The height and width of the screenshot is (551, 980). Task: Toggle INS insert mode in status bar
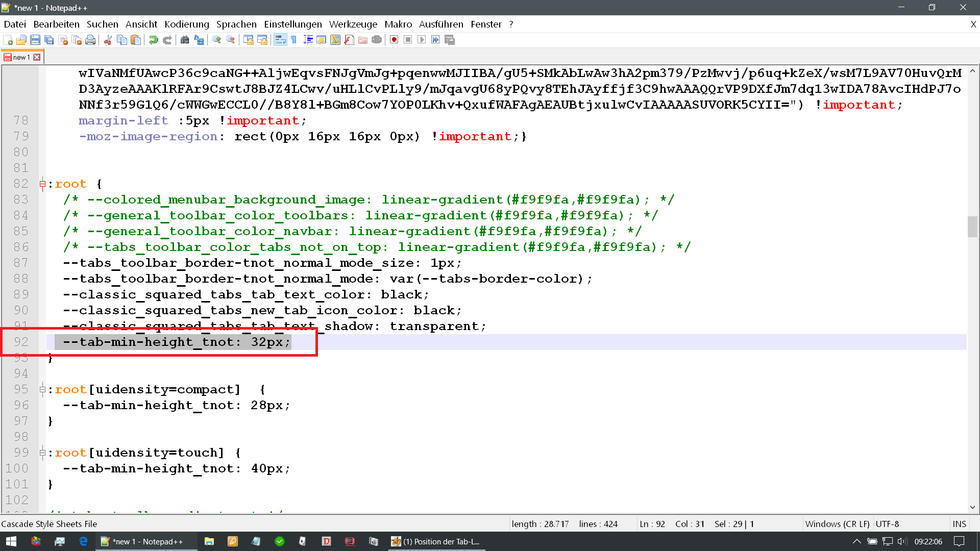pyautogui.click(x=959, y=524)
